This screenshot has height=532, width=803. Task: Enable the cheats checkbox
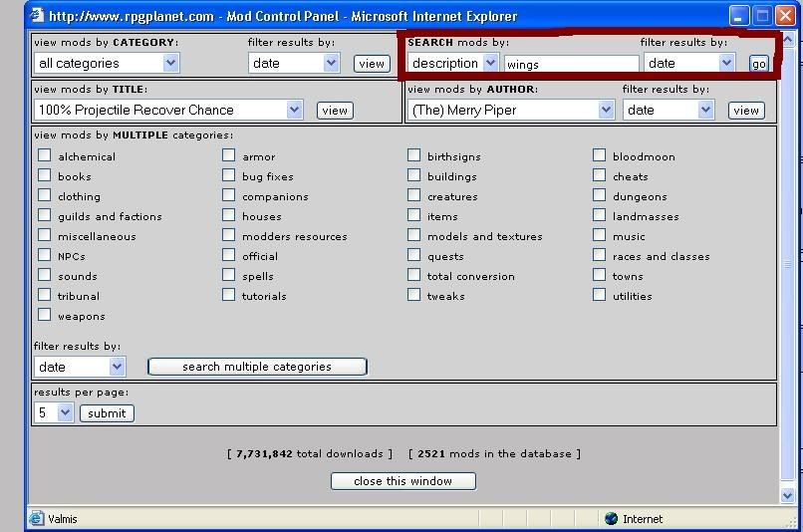pos(599,175)
